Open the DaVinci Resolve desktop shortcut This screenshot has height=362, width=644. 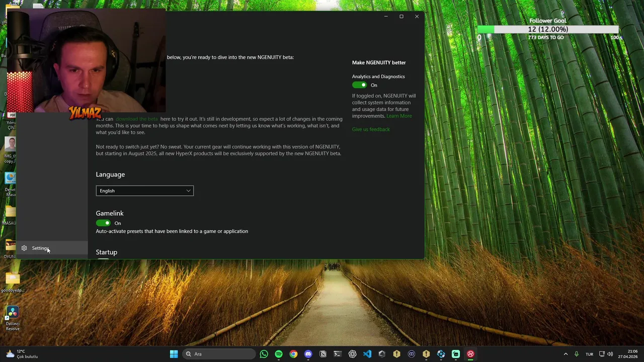coord(13,319)
